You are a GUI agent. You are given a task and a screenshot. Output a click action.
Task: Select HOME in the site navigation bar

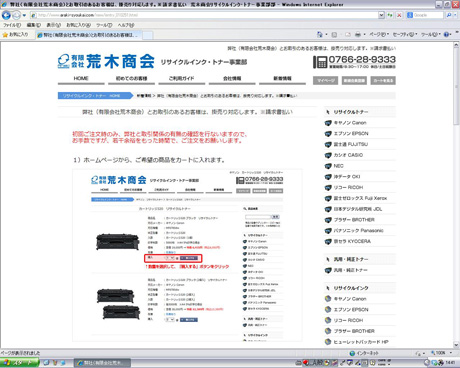point(81,78)
